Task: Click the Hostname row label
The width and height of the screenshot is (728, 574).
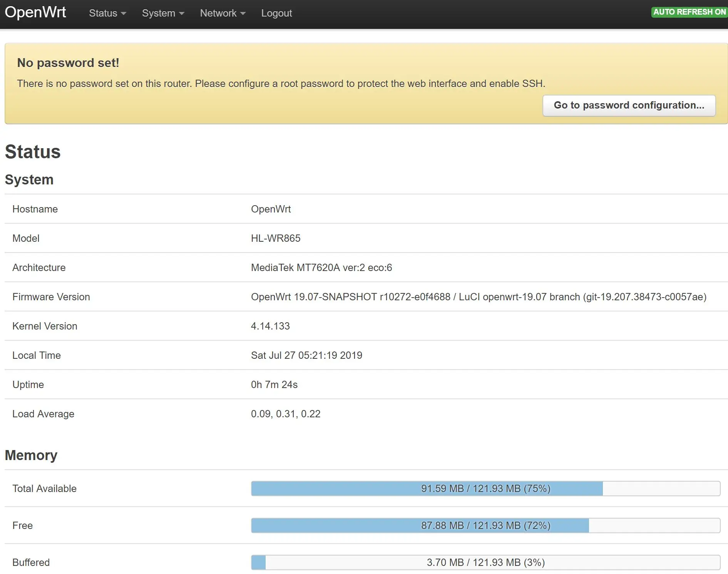Action: coord(35,209)
